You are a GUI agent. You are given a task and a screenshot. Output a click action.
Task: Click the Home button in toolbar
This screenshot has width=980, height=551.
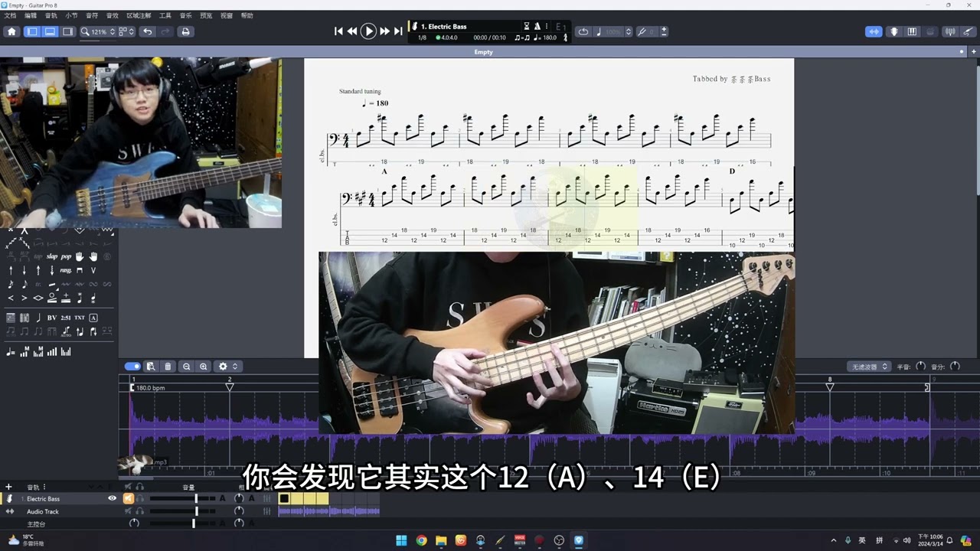pyautogui.click(x=11, y=31)
